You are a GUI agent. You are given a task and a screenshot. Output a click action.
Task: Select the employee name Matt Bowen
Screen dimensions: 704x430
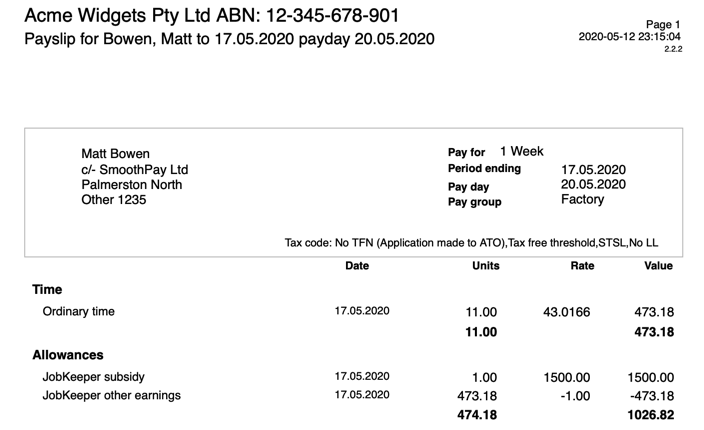pos(116,154)
